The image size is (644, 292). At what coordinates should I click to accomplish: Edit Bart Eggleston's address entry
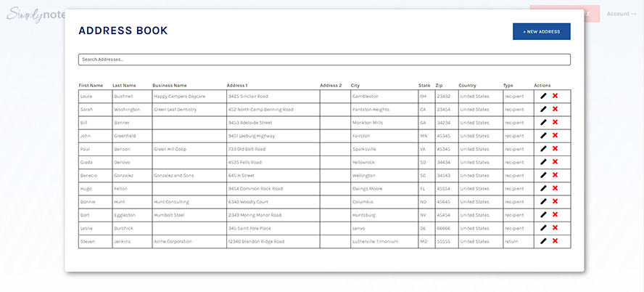[543, 214]
